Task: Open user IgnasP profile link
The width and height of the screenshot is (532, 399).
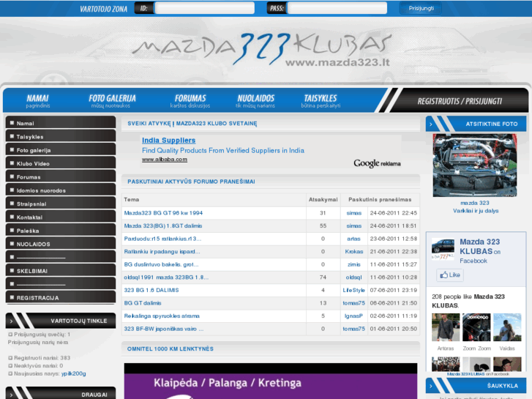Action: (x=354, y=316)
